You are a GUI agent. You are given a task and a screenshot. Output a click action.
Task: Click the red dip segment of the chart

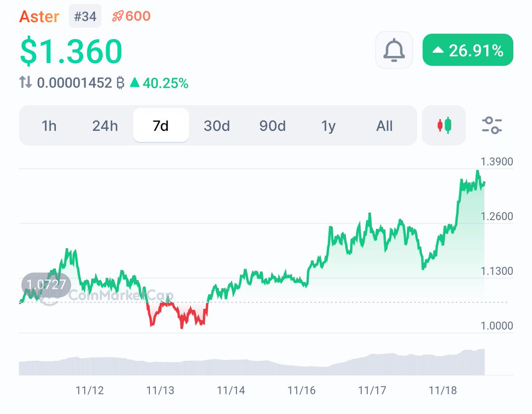point(177,315)
